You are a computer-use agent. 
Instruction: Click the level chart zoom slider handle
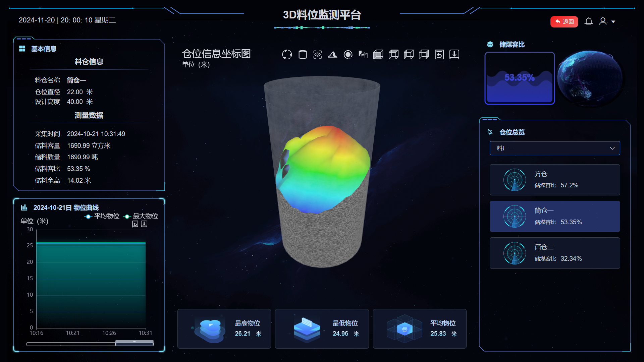pyautogui.click(x=135, y=343)
